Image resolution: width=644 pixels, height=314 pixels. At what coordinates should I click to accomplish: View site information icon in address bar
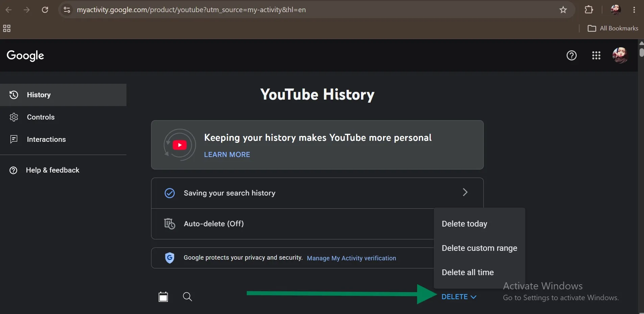pyautogui.click(x=67, y=10)
